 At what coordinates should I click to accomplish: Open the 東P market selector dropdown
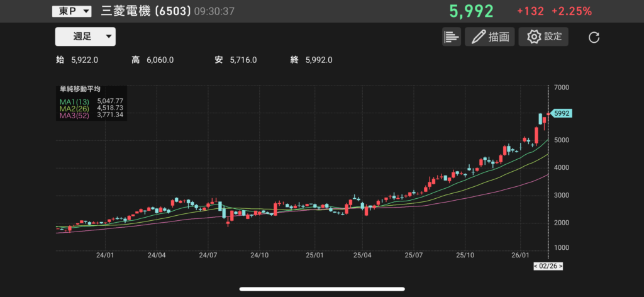coord(71,11)
